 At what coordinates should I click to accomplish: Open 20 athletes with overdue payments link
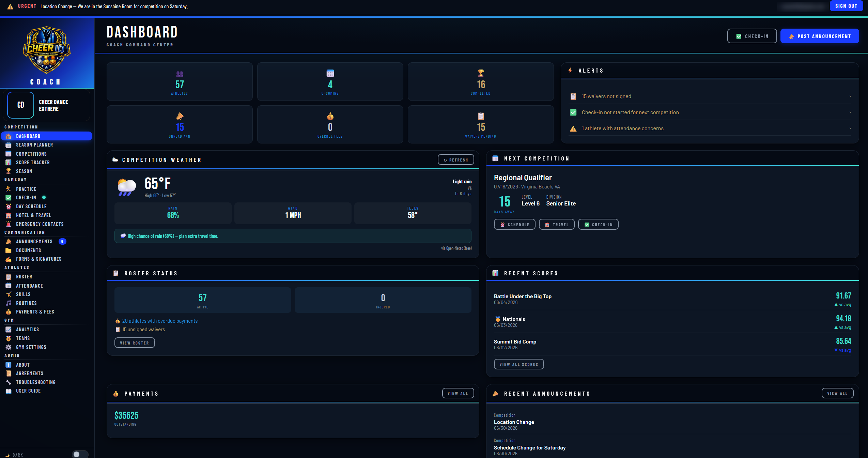160,321
